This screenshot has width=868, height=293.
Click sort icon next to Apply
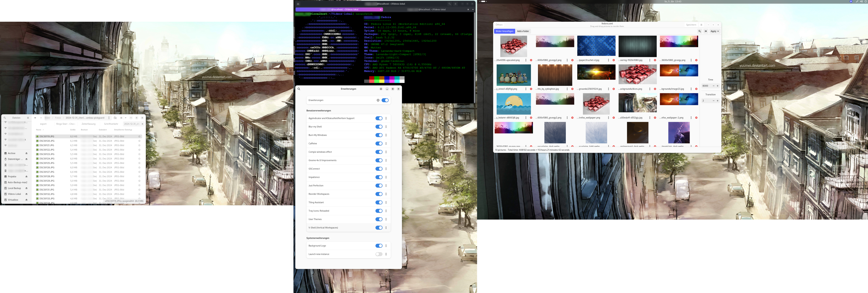pyautogui.click(x=705, y=31)
